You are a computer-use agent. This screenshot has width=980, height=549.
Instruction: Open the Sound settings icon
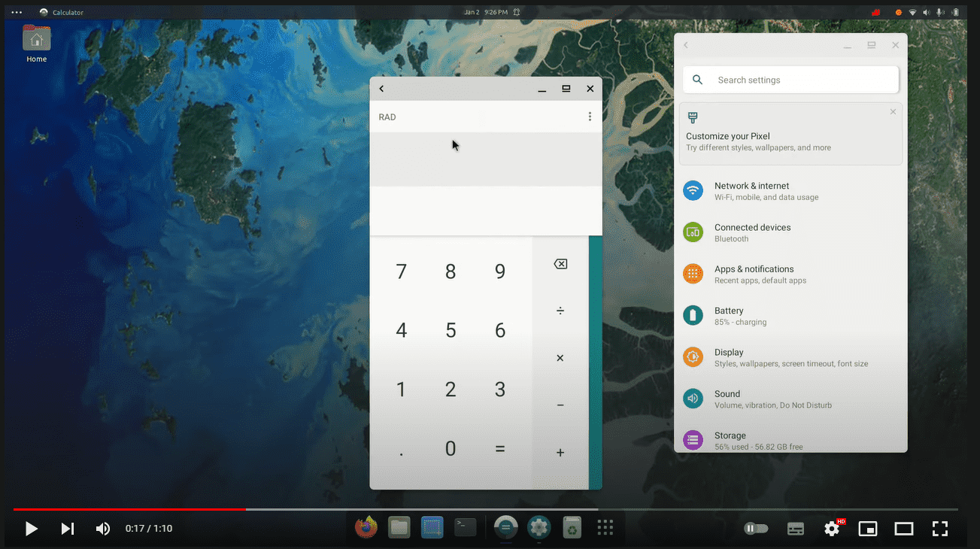point(693,398)
